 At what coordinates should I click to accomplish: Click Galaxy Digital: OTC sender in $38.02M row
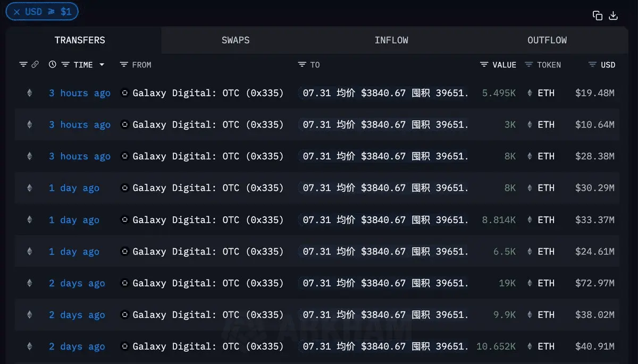coord(208,315)
